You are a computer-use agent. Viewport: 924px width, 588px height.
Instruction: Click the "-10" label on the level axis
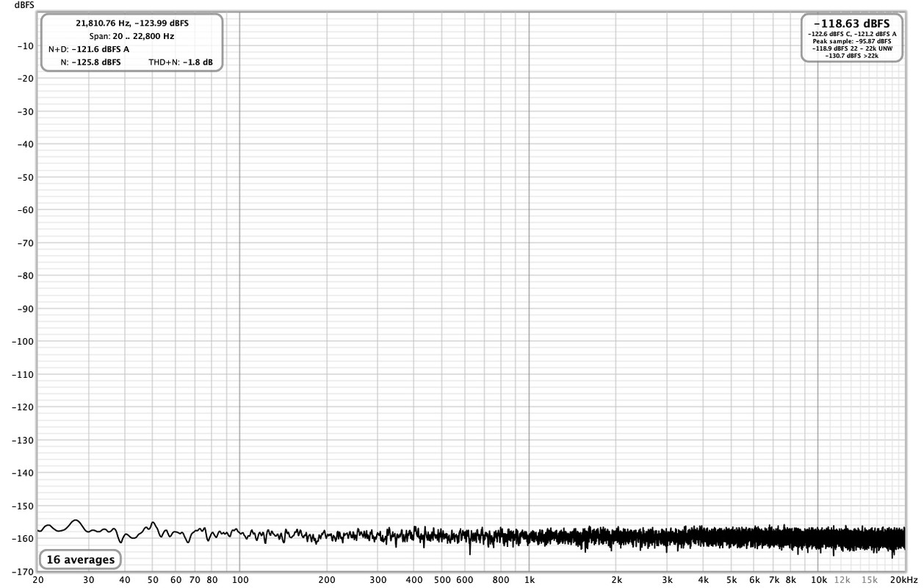pyautogui.click(x=26, y=46)
